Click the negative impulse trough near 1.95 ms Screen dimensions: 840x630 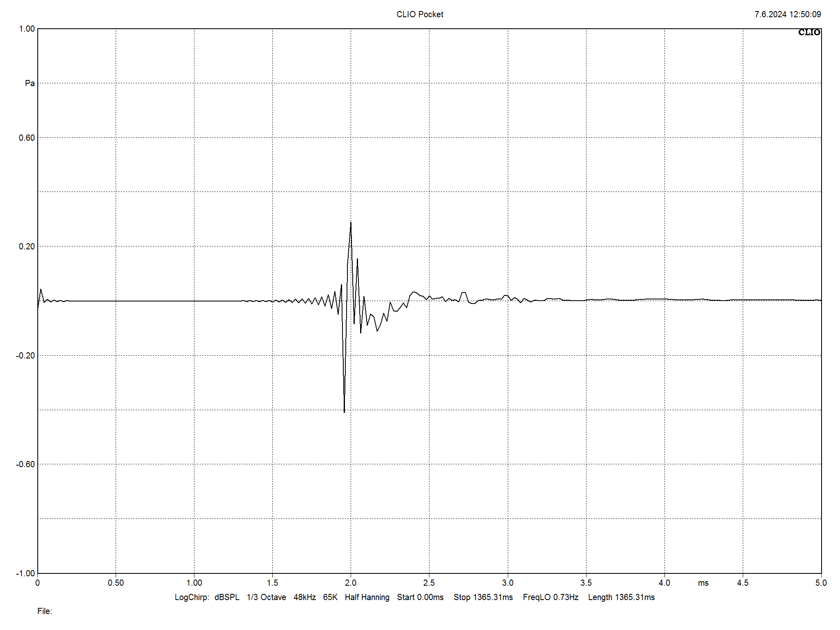click(x=344, y=411)
